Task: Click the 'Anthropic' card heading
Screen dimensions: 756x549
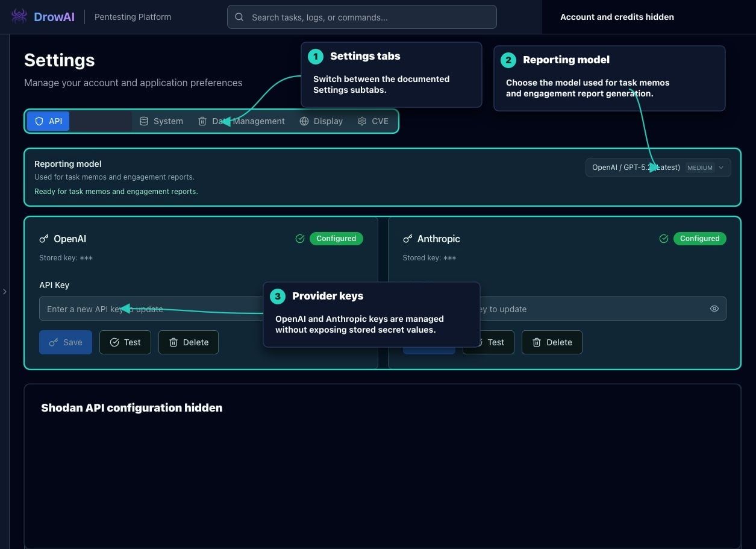Action: (x=439, y=239)
